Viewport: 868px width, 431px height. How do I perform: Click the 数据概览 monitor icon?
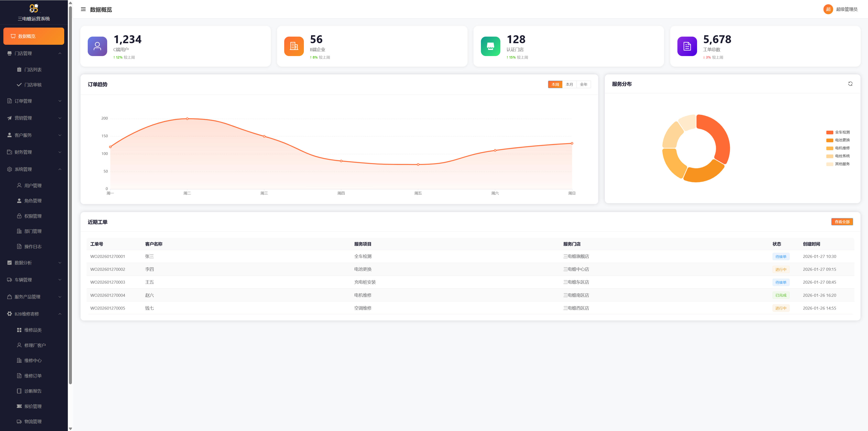[x=13, y=36]
